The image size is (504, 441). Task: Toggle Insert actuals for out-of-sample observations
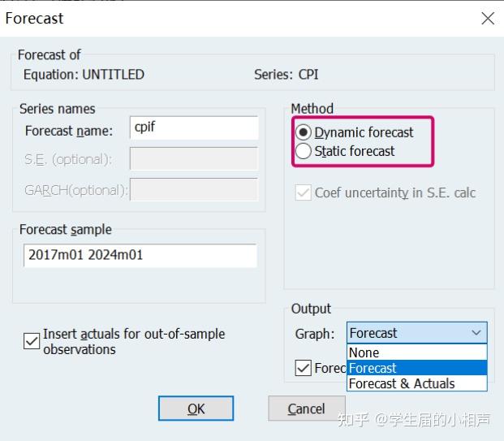(32, 342)
